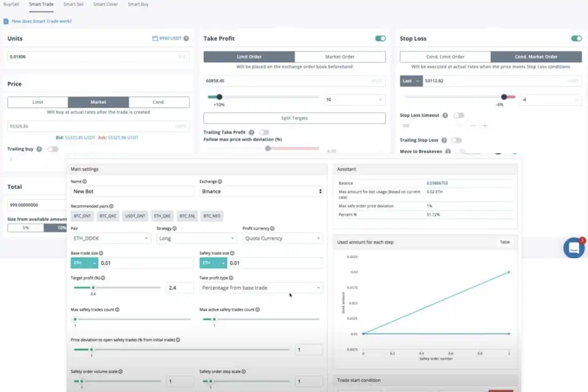Screen dimensions: 588x392
Task: Click info icon next to Recommended pairs
Action: pyautogui.click(x=111, y=206)
